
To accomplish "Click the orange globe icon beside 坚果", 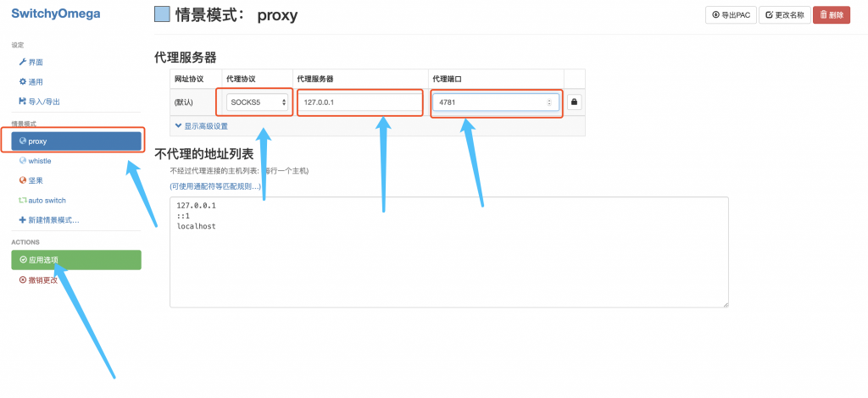I will [23, 180].
